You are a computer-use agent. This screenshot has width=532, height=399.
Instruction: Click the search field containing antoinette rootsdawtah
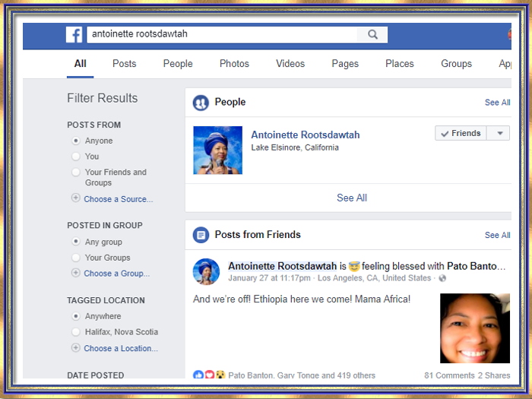(220, 34)
